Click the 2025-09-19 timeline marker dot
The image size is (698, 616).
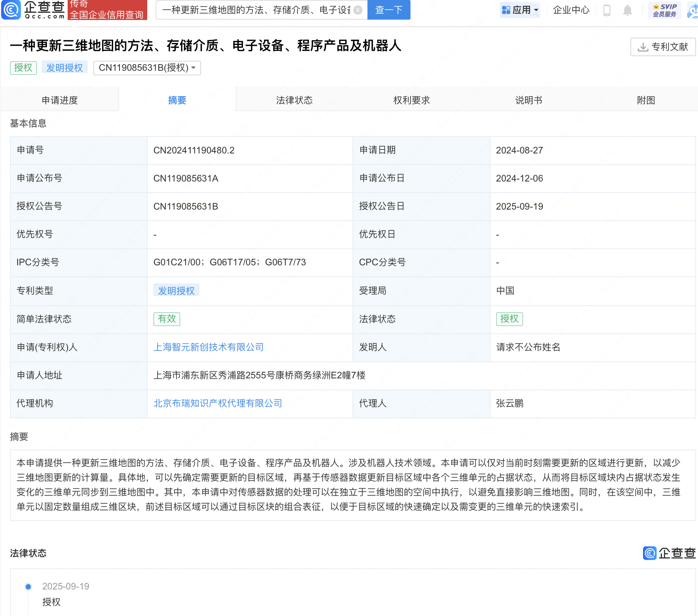(28, 587)
